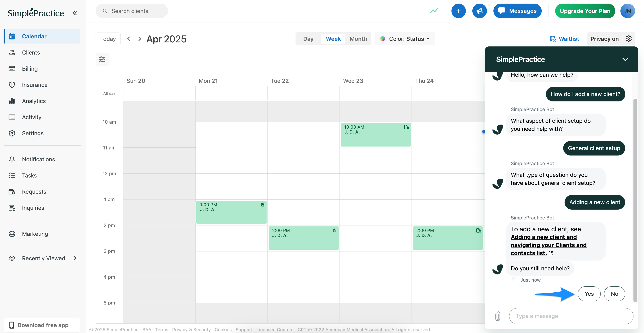Open the Tue 2:00 PM appointment
Viewport: 644px width, 333px height.
pos(304,238)
